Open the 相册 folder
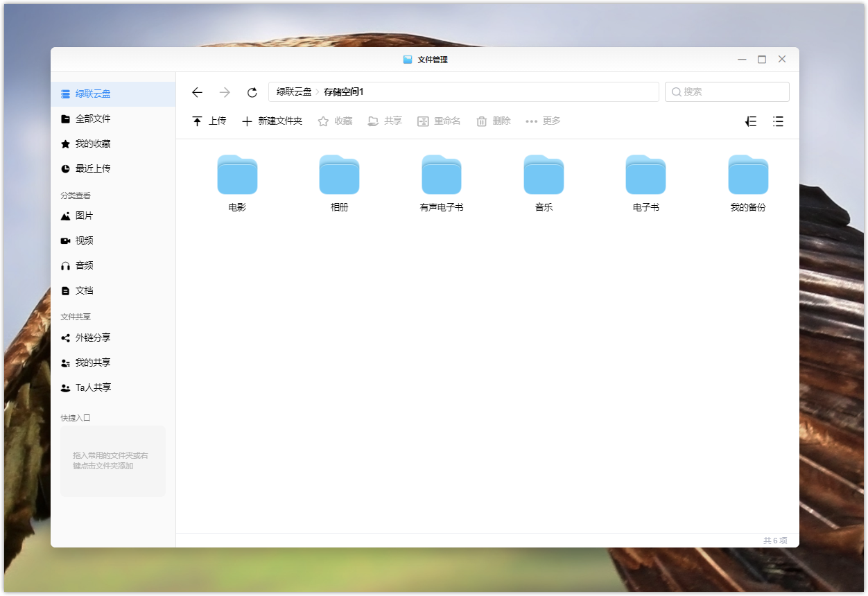868x596 pixels. 339,176
